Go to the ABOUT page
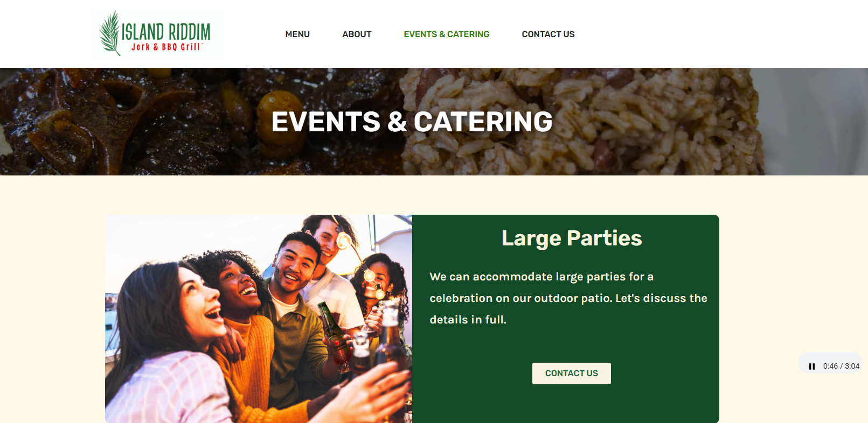This screenshot has height=423, width=868. point(357,34)
